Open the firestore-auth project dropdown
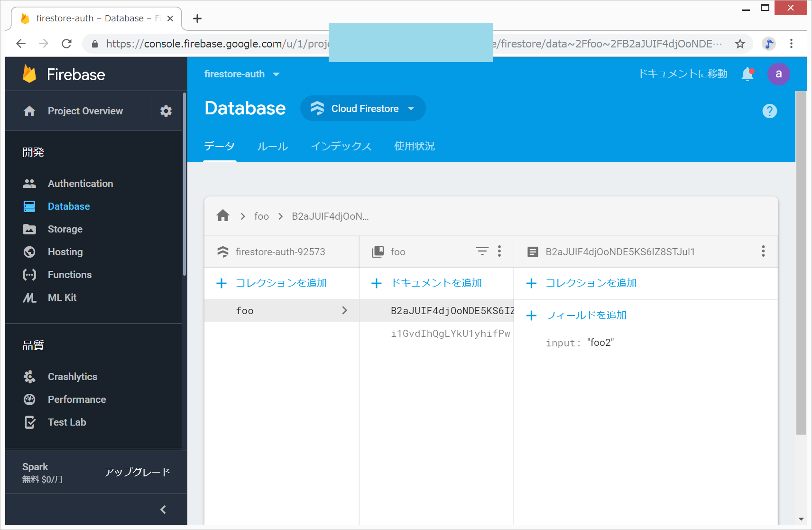This screenshot has width=812, height=530. click(x=242, y=74)
